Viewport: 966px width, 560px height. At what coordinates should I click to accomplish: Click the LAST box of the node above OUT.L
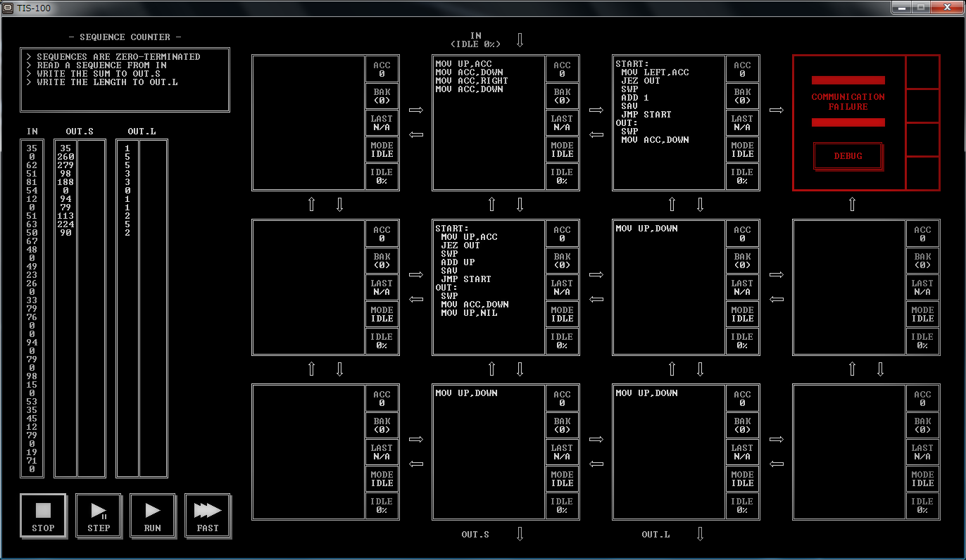[x=742, y=452]
